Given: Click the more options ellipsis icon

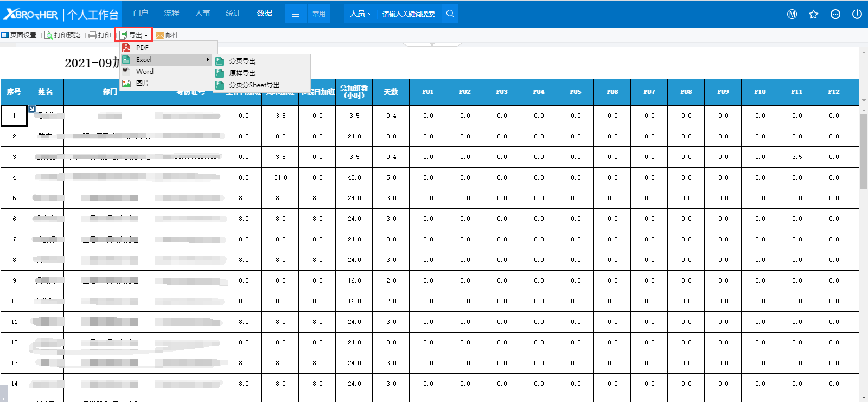Looking at the screenshot, I should point(835,14).
